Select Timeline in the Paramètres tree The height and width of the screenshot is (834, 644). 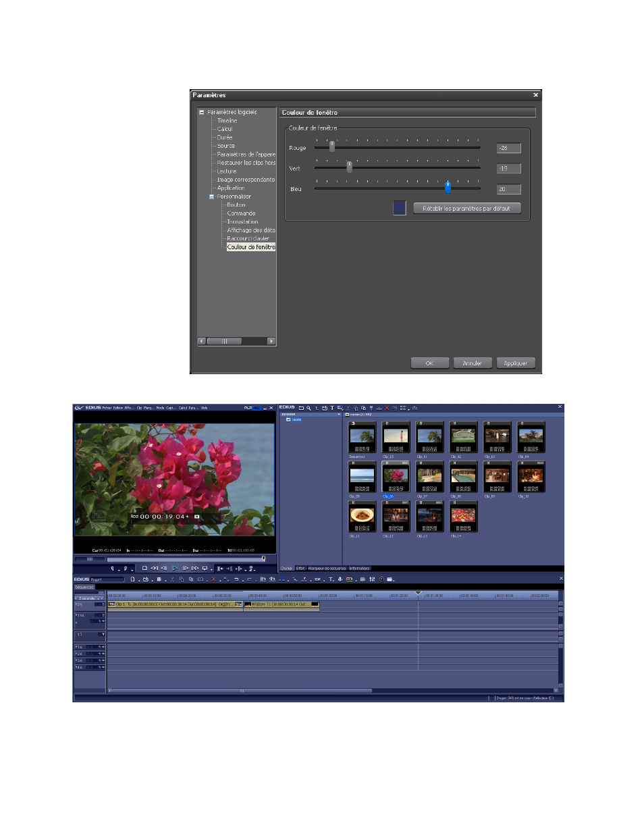227,121
